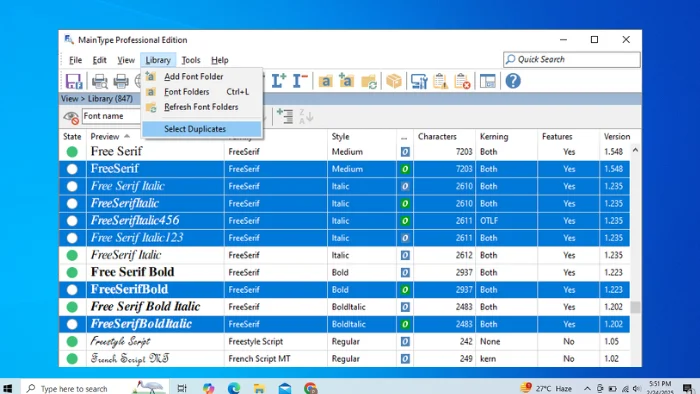This screenshot has width=700, height=394.
Task: Click the Preview column sort arrow
Action: [x=127, y=136]
